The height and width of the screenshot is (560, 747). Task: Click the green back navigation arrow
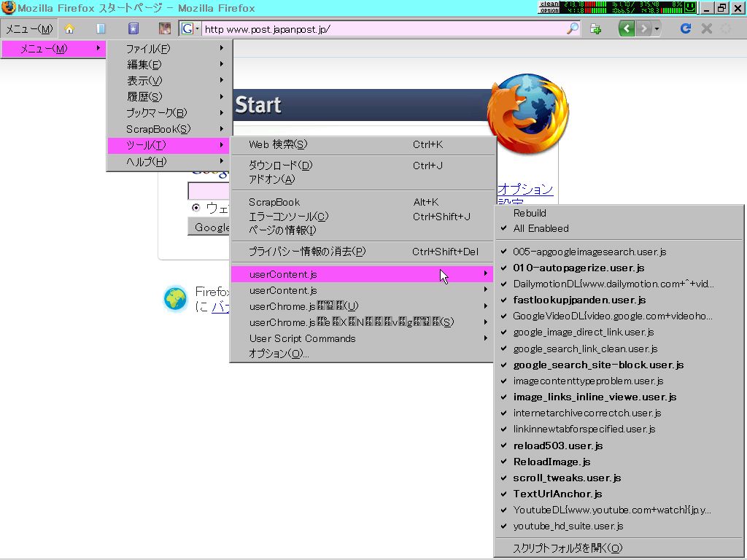(626, 28)
